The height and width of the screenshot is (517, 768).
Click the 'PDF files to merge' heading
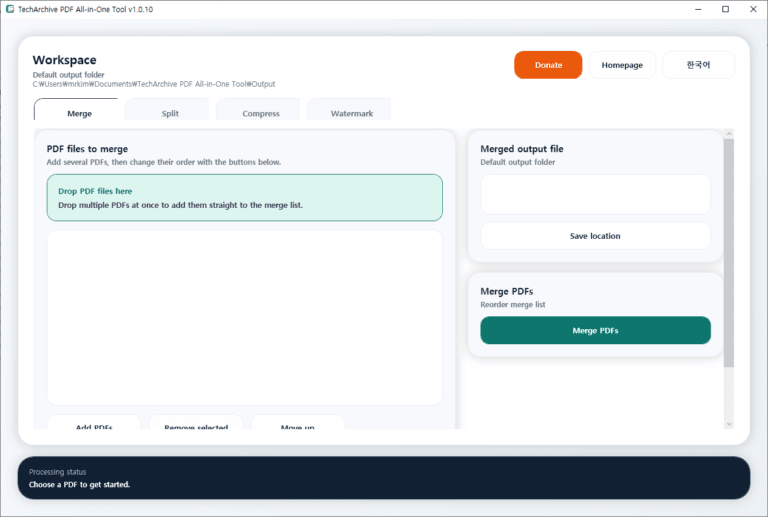click(87, 149)
